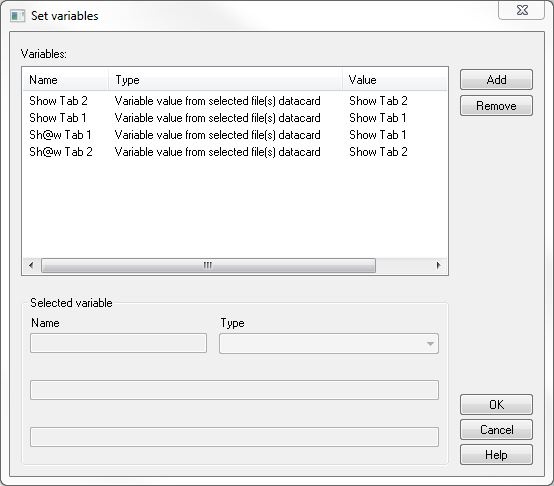
Task: Select the variable named Sh@w Tab 1
Action: pos(60,135)
